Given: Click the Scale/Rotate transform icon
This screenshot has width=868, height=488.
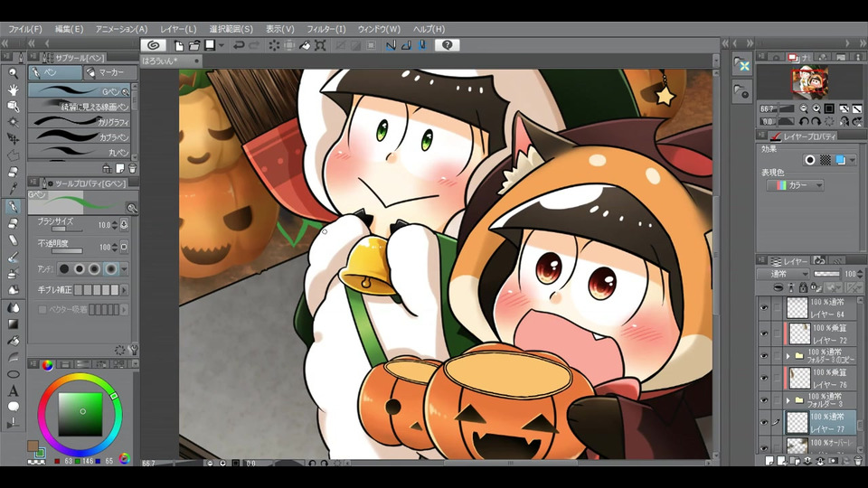Looking at the screenshot, I should [320, 45].
